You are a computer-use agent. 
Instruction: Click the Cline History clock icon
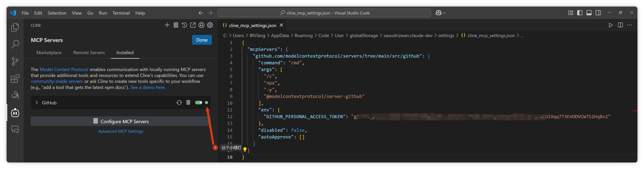(x=184, y=25)
